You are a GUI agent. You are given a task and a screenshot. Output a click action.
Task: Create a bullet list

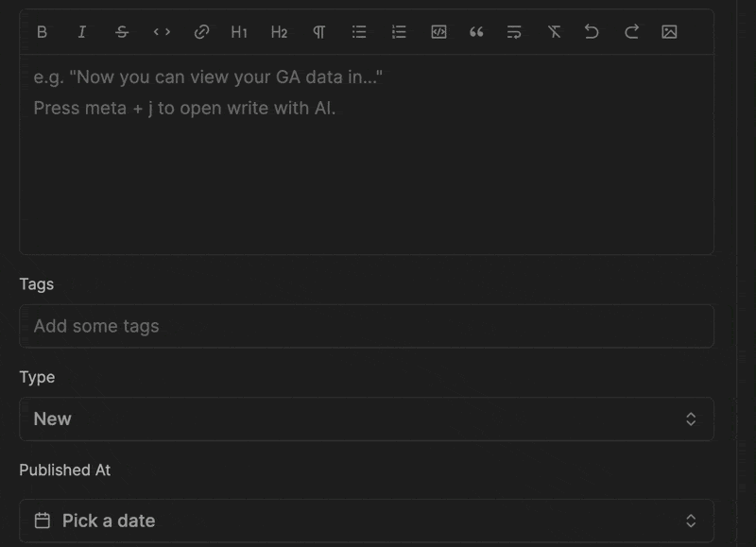[x=359, y=32]
